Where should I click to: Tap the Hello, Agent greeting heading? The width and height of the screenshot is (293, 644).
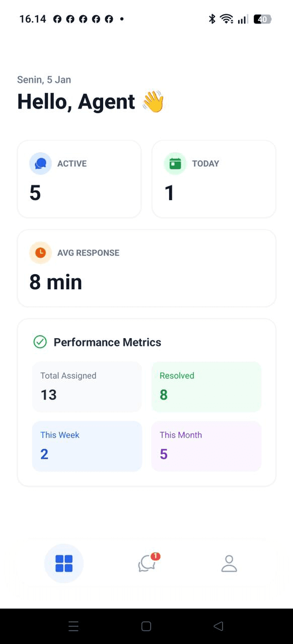[x=91, y=101]
